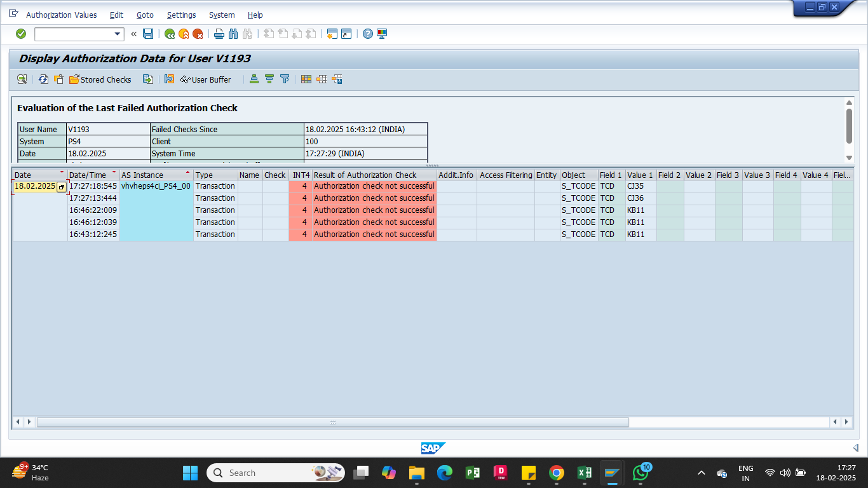868x488 pixels.
Task: Click the green Enter checkmark icon
Action: click(21, 34)
